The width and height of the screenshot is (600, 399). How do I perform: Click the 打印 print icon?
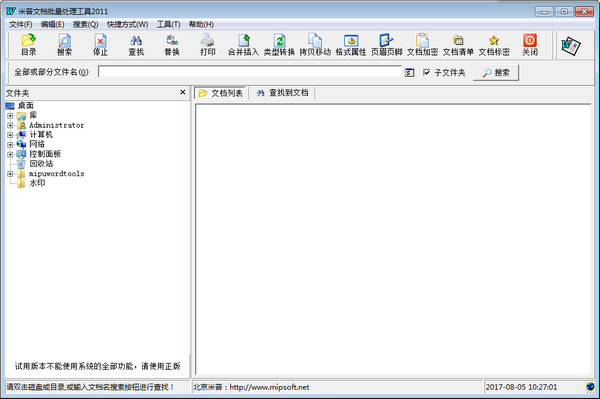coord(208,45)
